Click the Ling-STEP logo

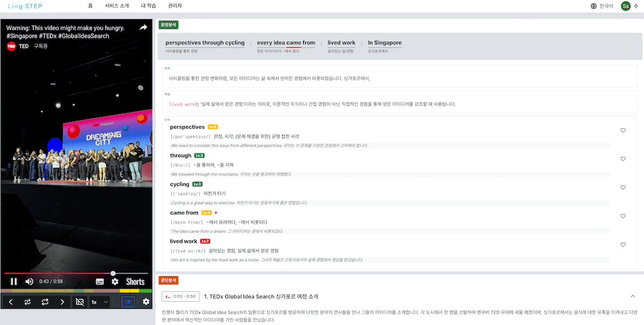pyautogui.click(x=25, y=6)
